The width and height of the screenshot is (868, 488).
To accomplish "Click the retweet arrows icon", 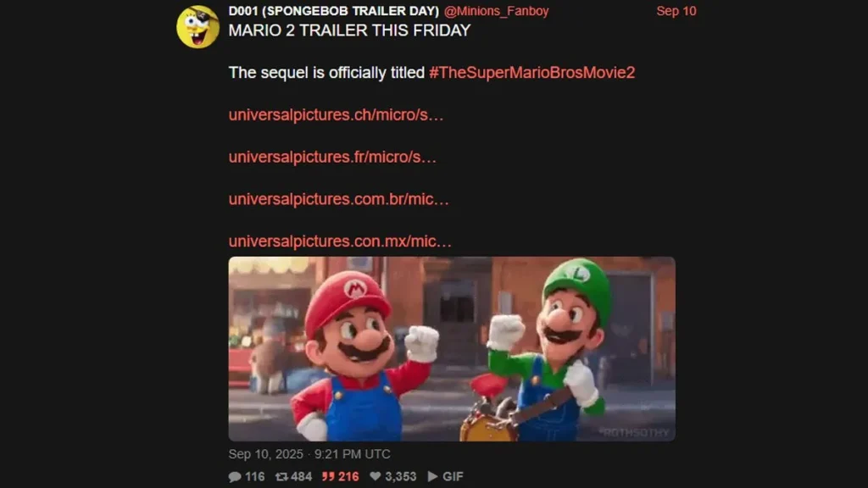I will coord(281,476).
